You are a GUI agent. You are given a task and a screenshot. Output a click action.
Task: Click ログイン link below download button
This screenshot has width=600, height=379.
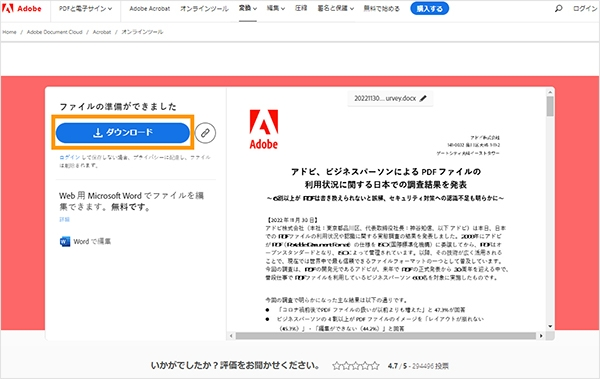[70, 157]
